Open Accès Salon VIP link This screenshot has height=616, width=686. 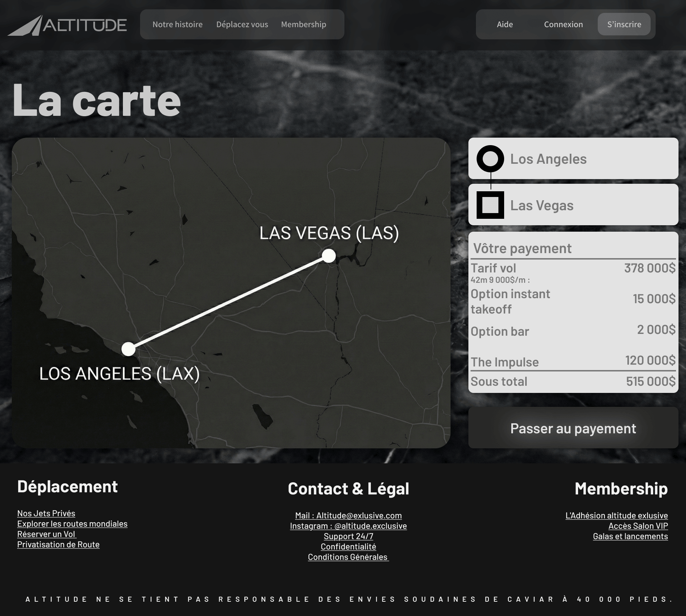point(638,526)
